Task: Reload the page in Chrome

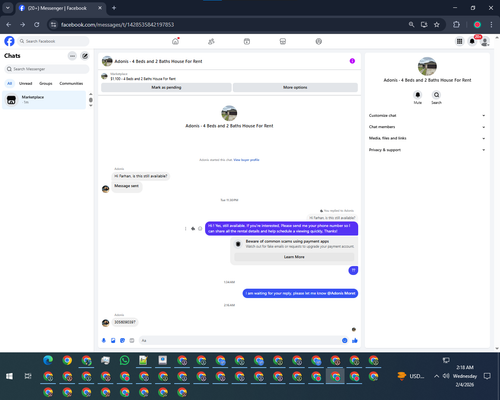Action: [x=37, y=25]
